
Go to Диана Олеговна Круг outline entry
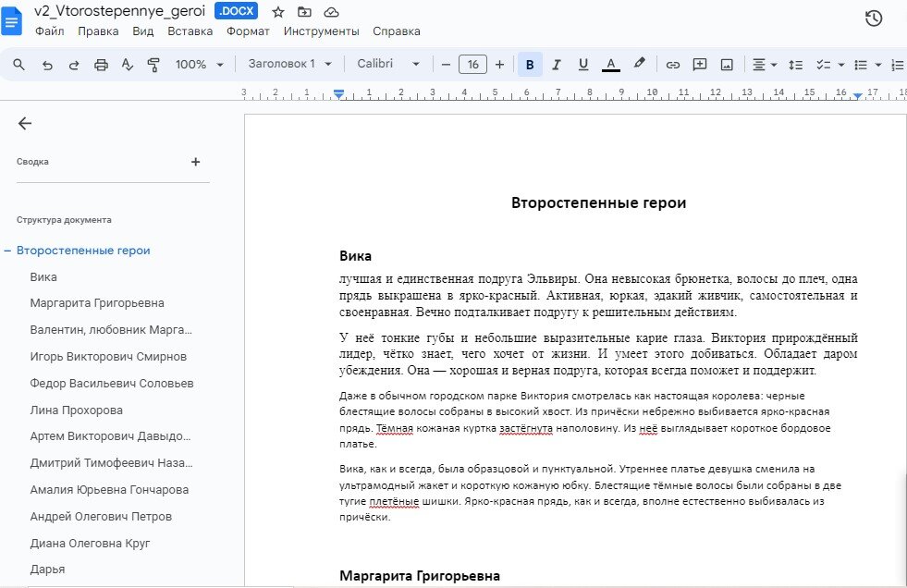coord(91,544)
